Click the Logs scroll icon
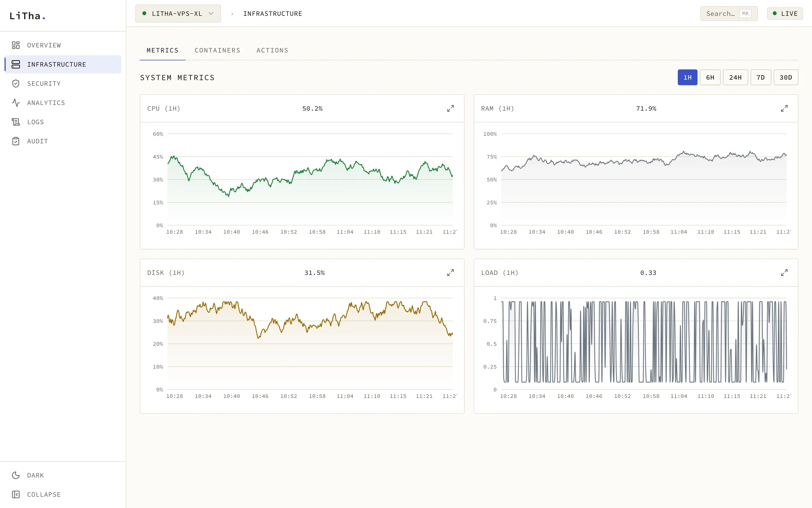The image size is (812, 508). [16, 122]
